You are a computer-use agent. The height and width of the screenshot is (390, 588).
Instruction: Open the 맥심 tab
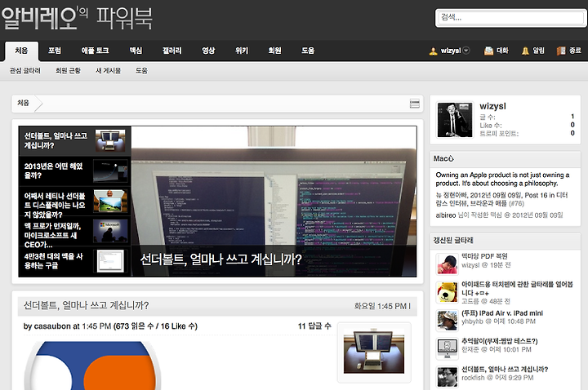[x=136, y=51]
